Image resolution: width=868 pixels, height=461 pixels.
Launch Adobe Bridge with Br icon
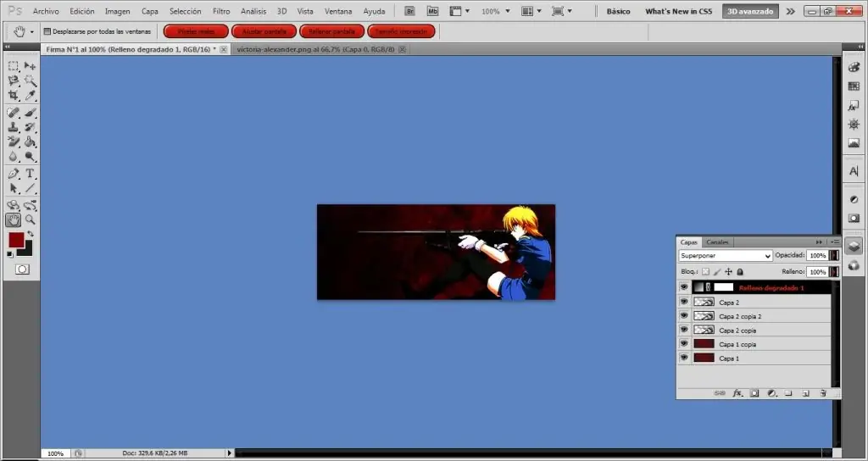[410, 11]
